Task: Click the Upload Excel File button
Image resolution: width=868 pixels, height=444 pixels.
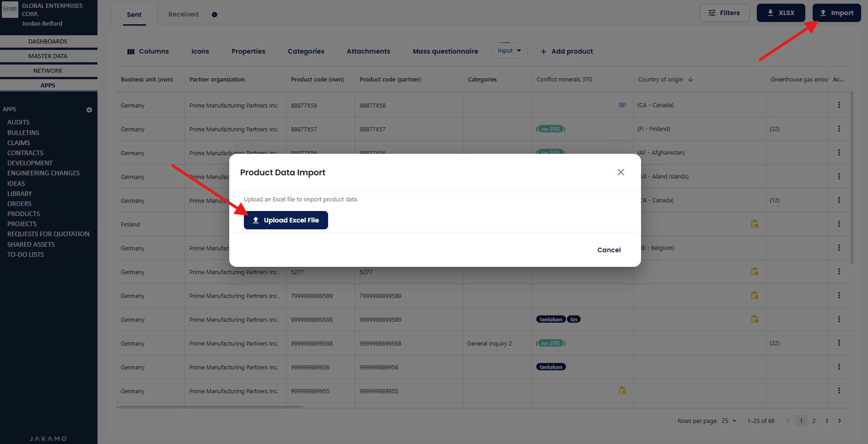Action: click(286, 220)
